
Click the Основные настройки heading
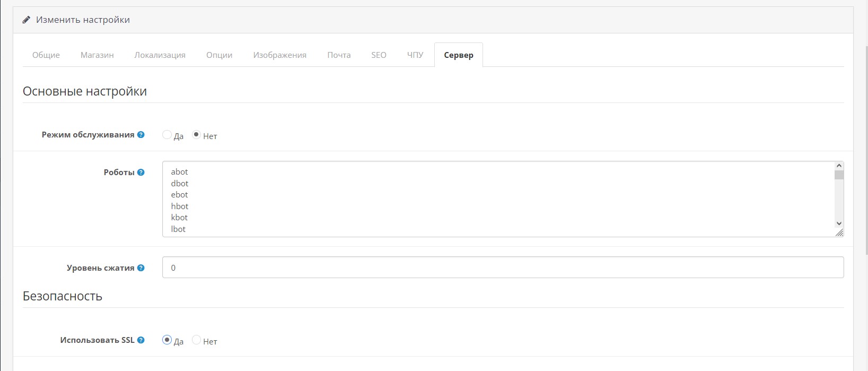tap(85, 91)
